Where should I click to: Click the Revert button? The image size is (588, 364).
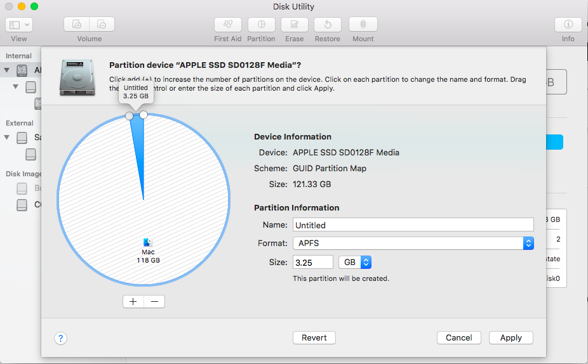point(314,338)
